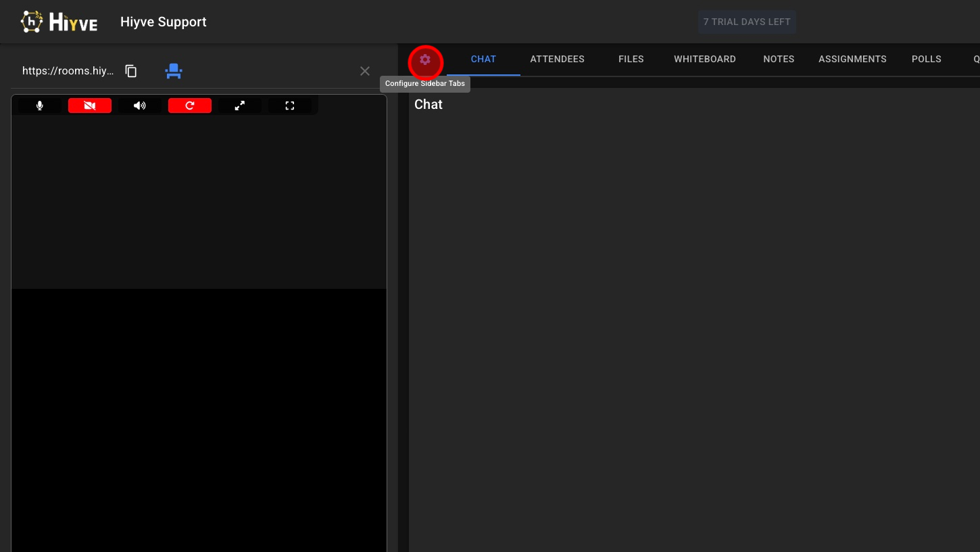Mute the microphone
The image size is (980, 552).
[x=40, y=106]
